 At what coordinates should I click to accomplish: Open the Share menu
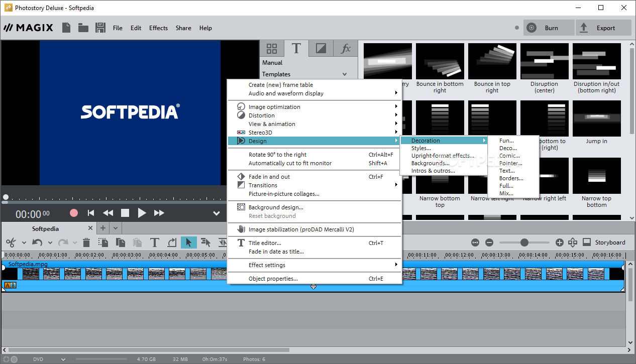tap(183, 28)
